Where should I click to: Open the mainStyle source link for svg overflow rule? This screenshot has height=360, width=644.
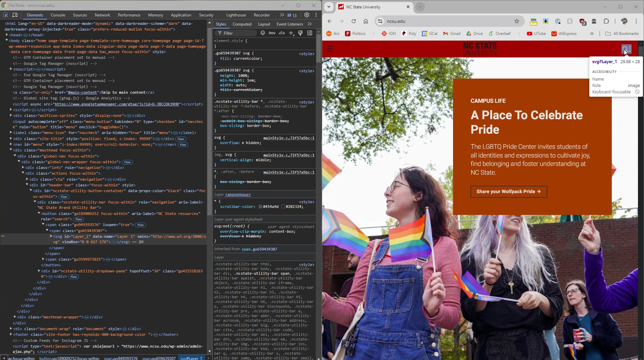click(x=289, y=138)
